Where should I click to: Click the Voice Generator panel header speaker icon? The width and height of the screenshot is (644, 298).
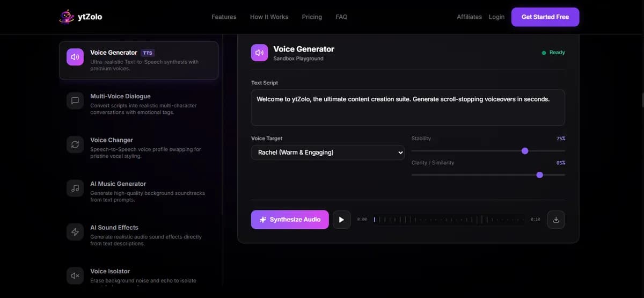(x=259, y=53)
